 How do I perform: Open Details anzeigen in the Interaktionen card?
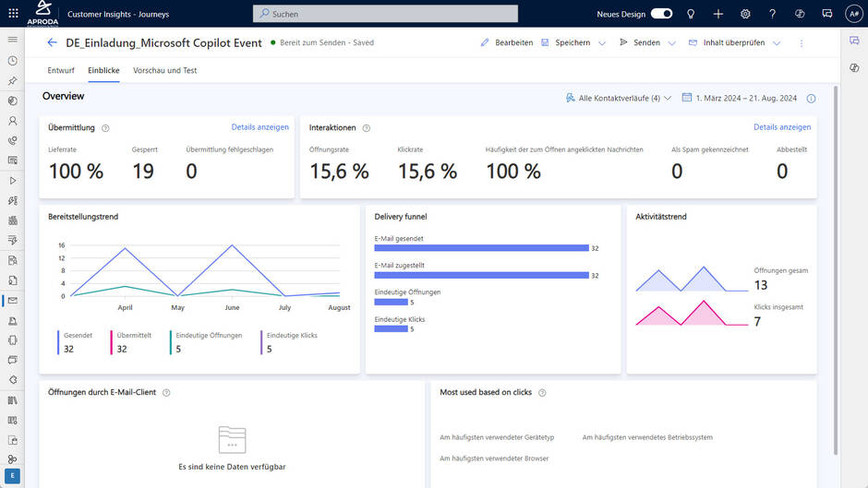[x=781, y=127]
